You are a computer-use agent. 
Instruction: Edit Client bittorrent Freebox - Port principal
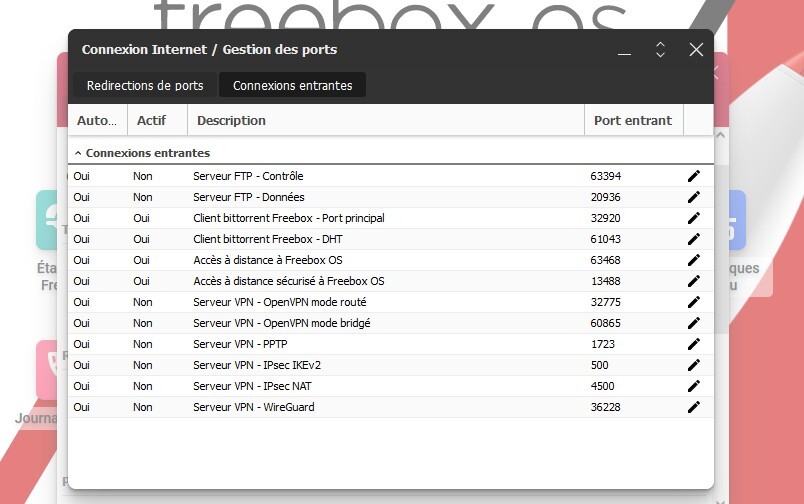point(694,218)
